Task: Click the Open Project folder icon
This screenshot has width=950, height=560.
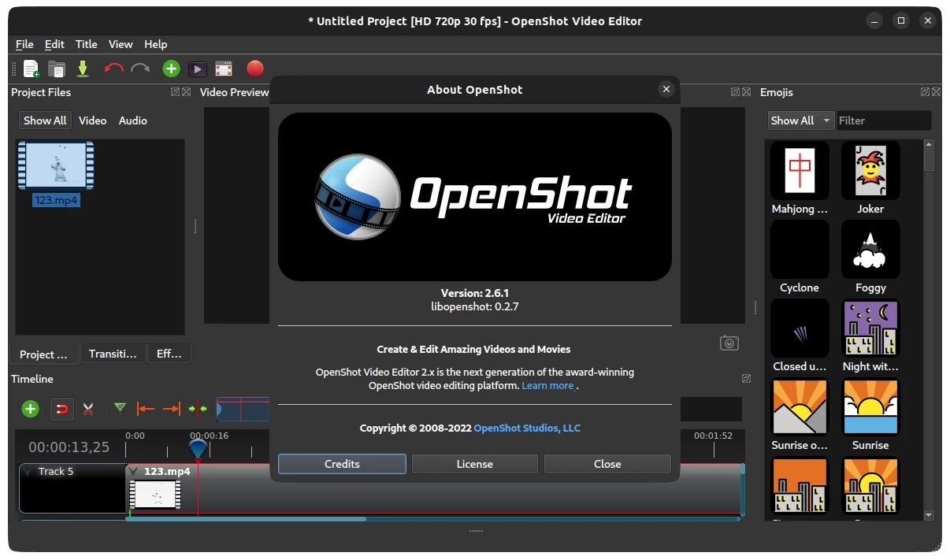Action: pyautogui.click(x=57, y=69)
